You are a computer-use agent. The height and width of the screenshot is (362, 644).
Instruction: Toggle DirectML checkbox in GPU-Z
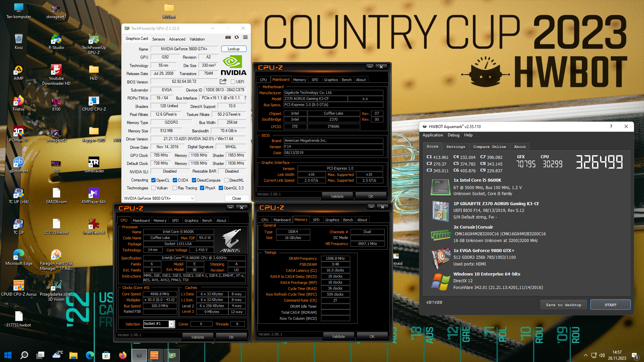(x=226, y=180)
